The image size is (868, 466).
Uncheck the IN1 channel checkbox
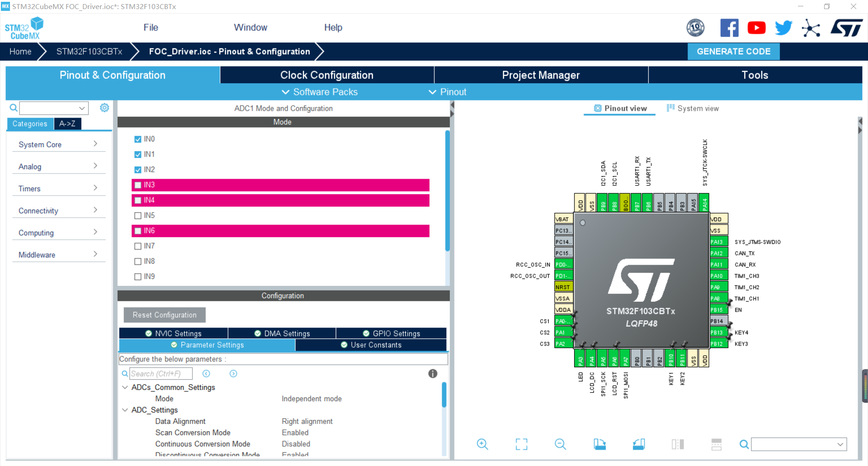pos(138,155)
